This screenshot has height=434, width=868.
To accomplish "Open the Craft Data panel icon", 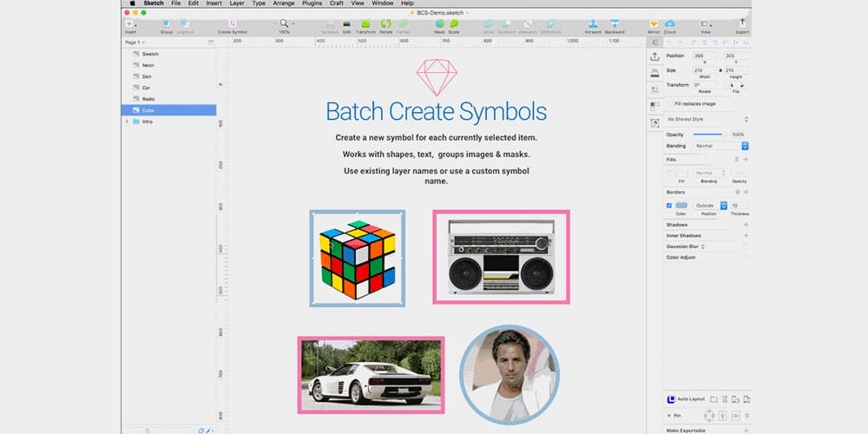I will [x=654, y=89].
